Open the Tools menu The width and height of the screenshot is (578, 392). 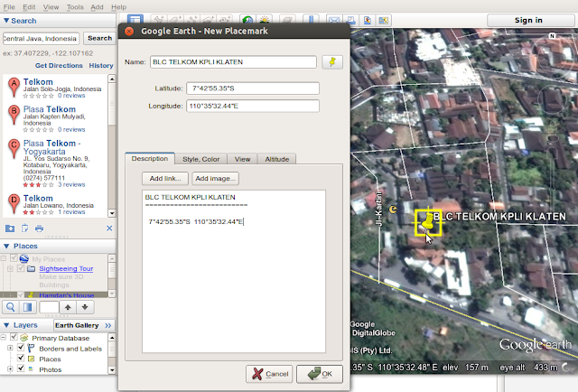75,7
